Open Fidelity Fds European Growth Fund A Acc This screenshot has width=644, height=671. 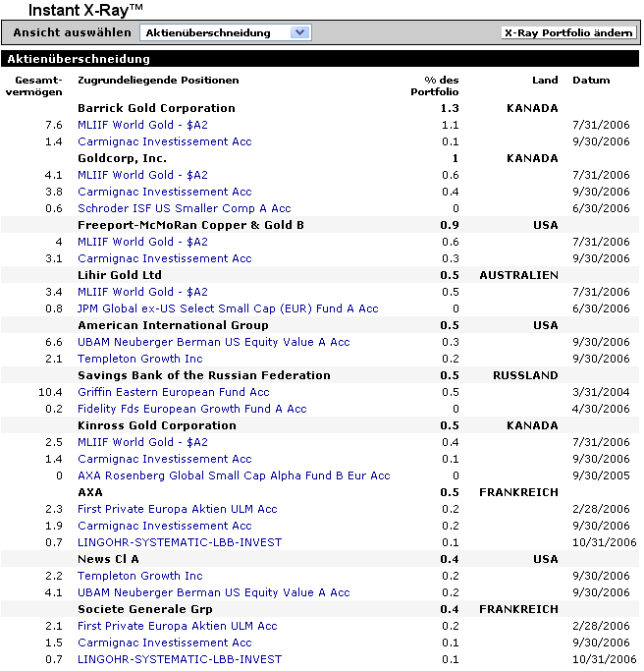click(192, 409)
